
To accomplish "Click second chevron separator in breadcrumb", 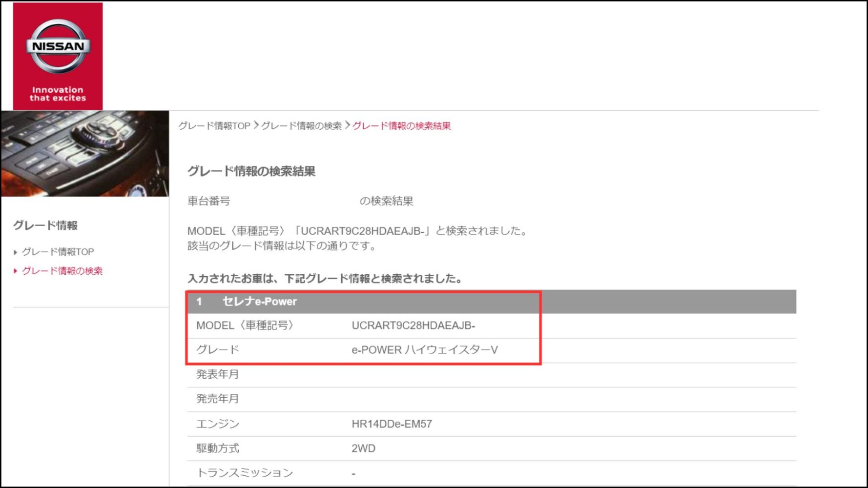I will [348, 125].
